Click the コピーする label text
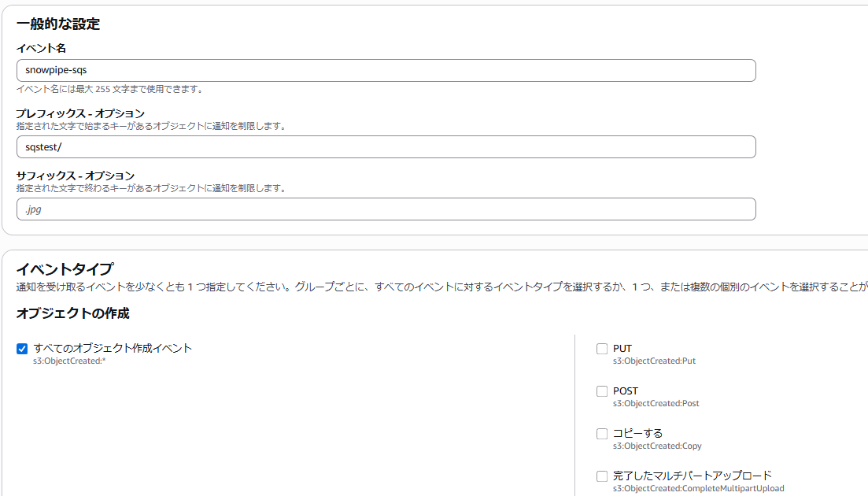This screenshot has height=496, width=868. [637, 434]
